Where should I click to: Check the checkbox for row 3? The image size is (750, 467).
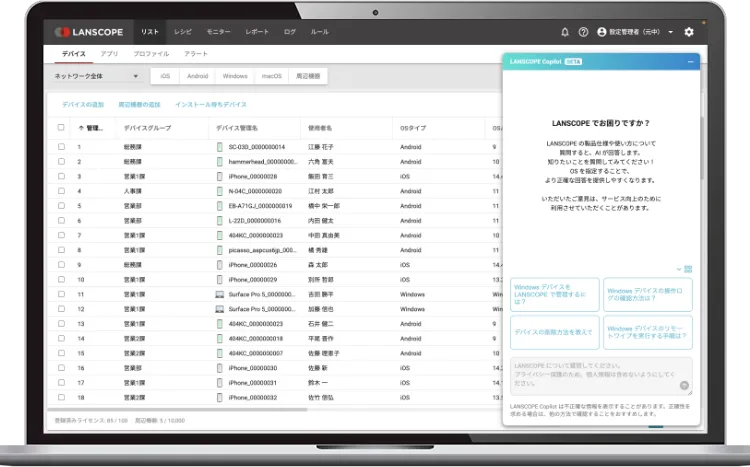pyautogui.click(x=61, y=176)
